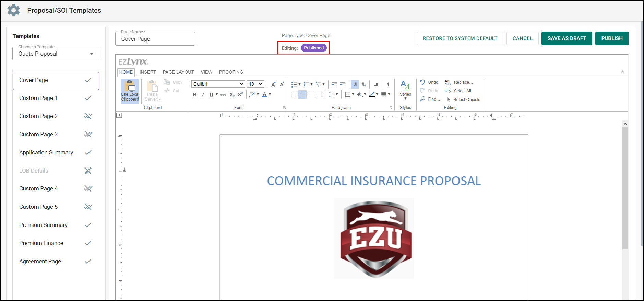This screenshot has width=644, height=301.
Task: Click the tab selector ruler icon
Action: (x=119, y=115)
